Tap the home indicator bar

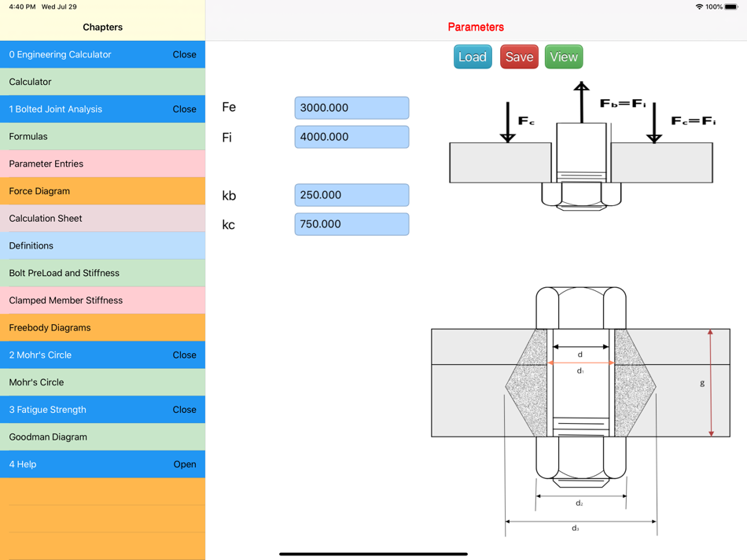[x=373, y=554]
